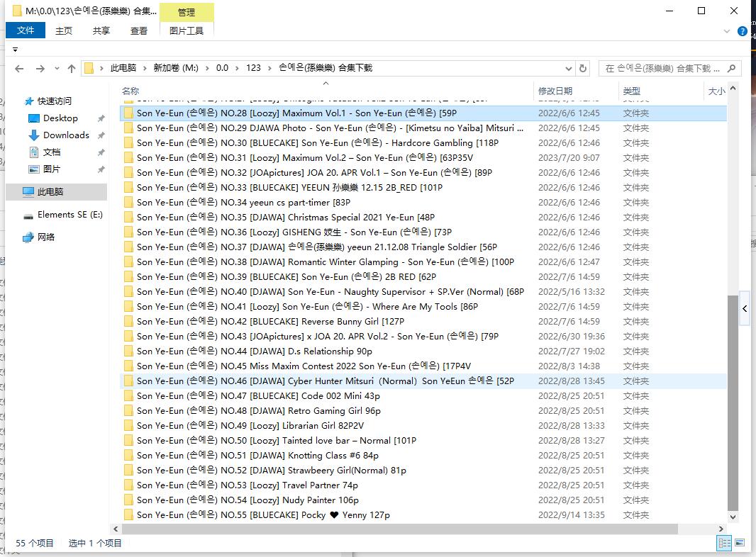Switch to large thumbnails view icon
This screenshot has width=756, height=557.
coord(740,543)
